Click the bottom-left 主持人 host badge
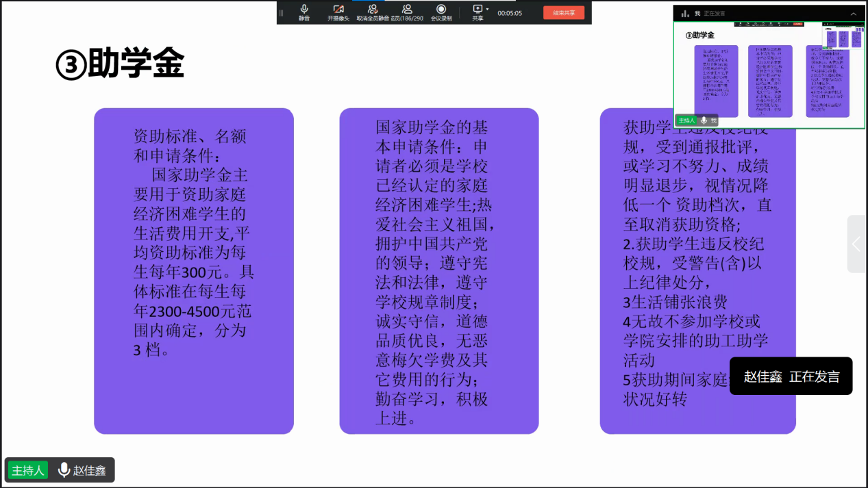 tap(28, 470)
